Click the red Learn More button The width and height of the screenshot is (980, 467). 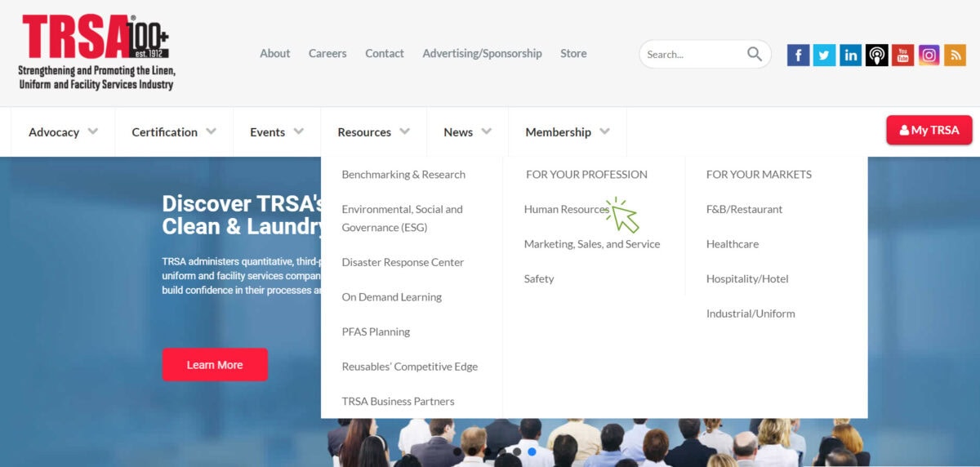click(x=215, y=365)
